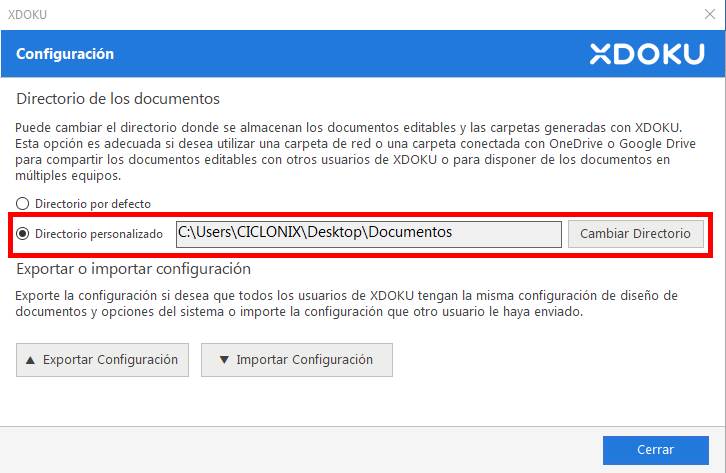
Task: Click Directorio de los documentos heading
Action: click(x=118, y=99)
